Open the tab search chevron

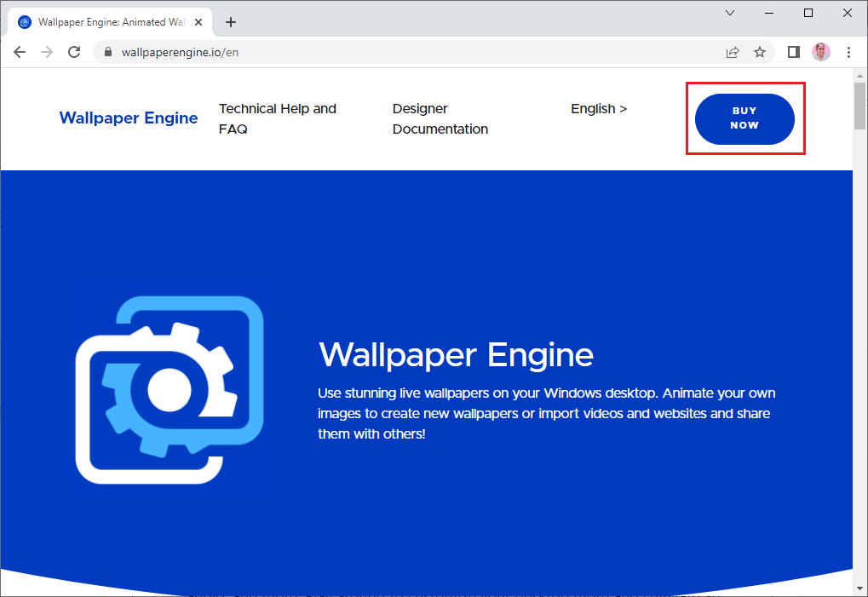(x=730, y=13)
